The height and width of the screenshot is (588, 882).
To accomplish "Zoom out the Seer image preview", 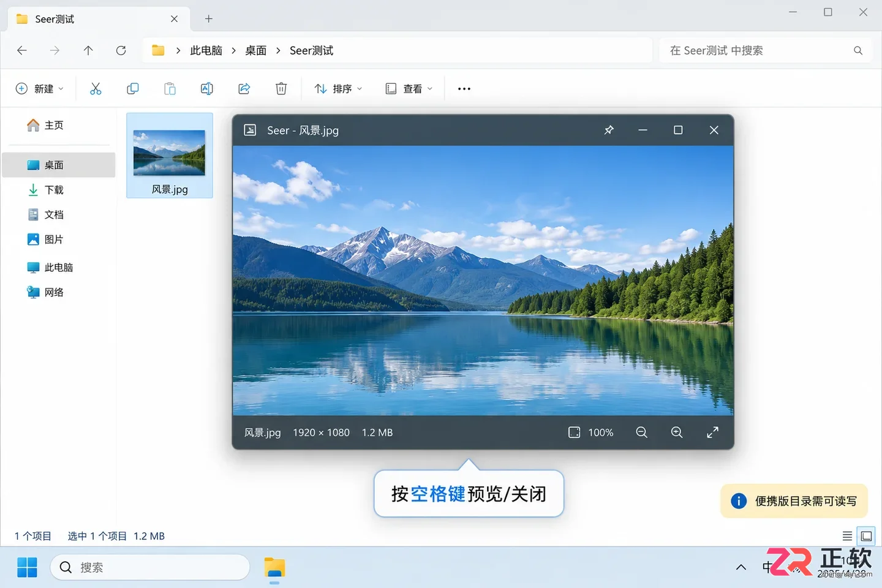I will click(x=641, y=432).
